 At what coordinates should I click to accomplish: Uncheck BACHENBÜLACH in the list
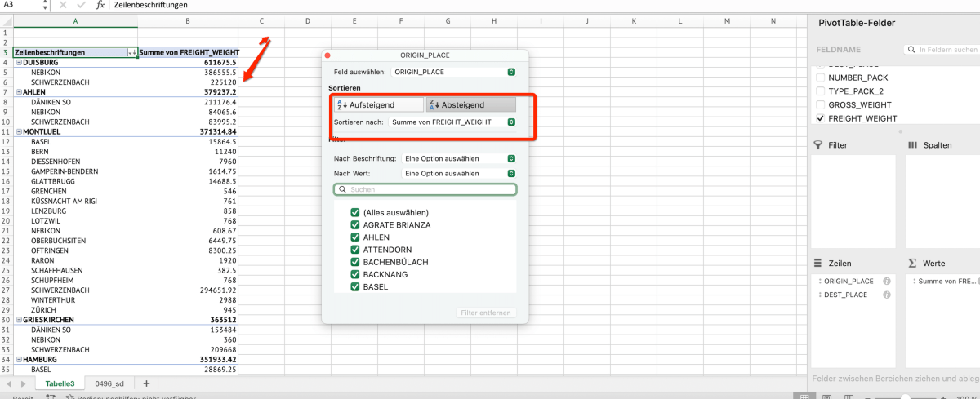click(355, 262)
